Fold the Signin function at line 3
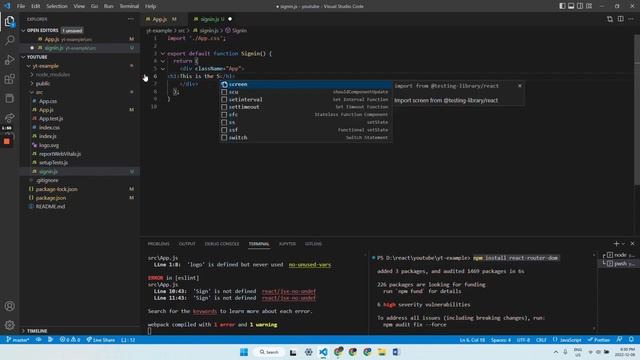This screenshot has height=360, width=640. pos(163,53)
